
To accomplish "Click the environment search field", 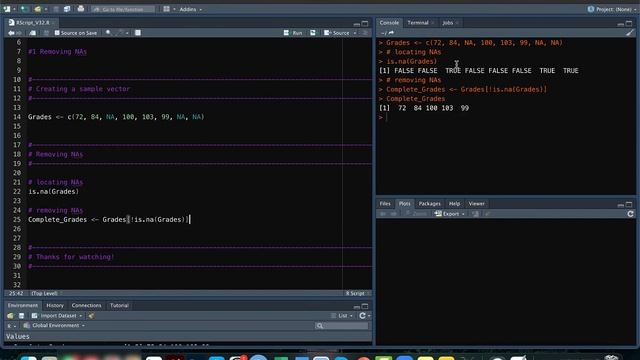I will coord(342,325).
